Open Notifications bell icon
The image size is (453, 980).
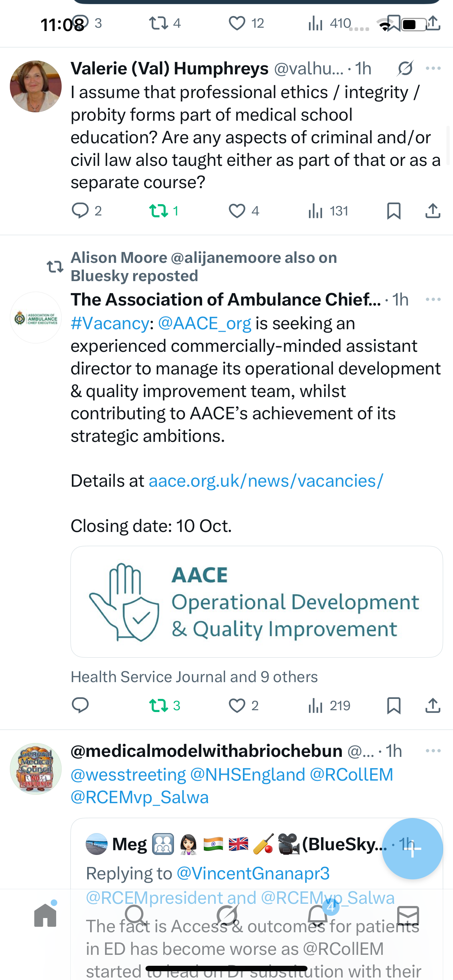pyautogui.click(x=317, y=916)
